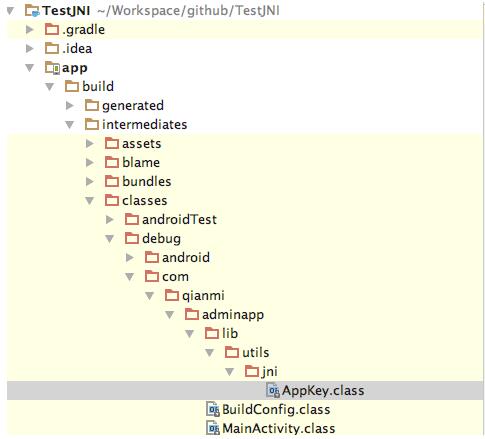Expand the blame folder arrow
Viewport: 485px width, 439px height.
click(x=90, y=162)
